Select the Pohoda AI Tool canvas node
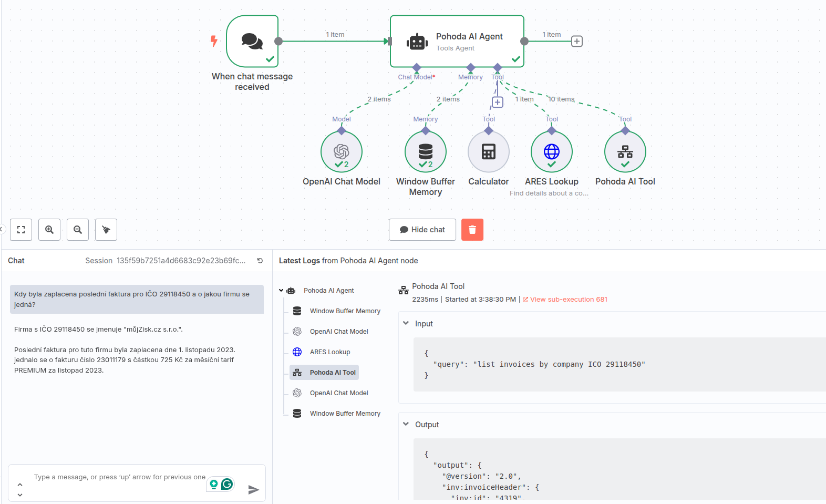826x504 pixels. 625,151
